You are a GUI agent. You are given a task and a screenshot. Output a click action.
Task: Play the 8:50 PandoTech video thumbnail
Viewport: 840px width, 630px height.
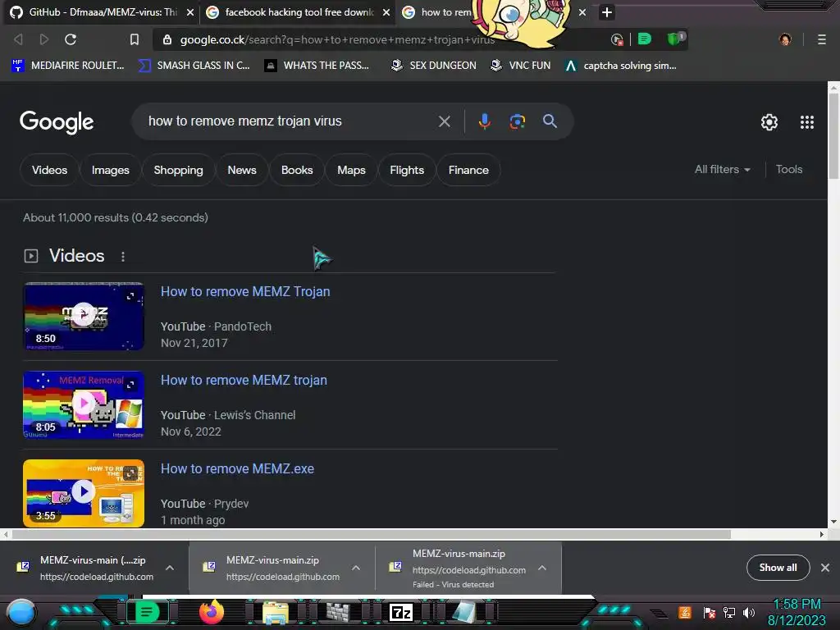point(84,316)
